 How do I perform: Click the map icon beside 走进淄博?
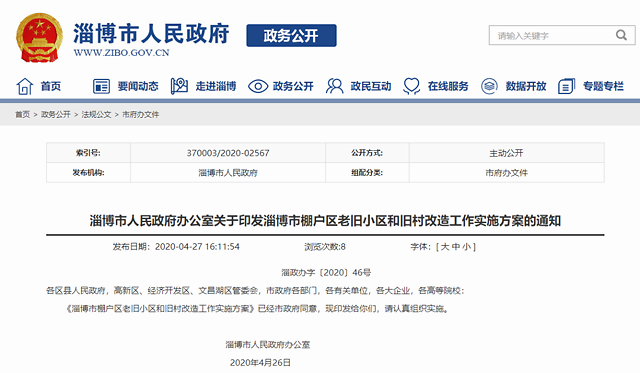(x=179, y=86)
